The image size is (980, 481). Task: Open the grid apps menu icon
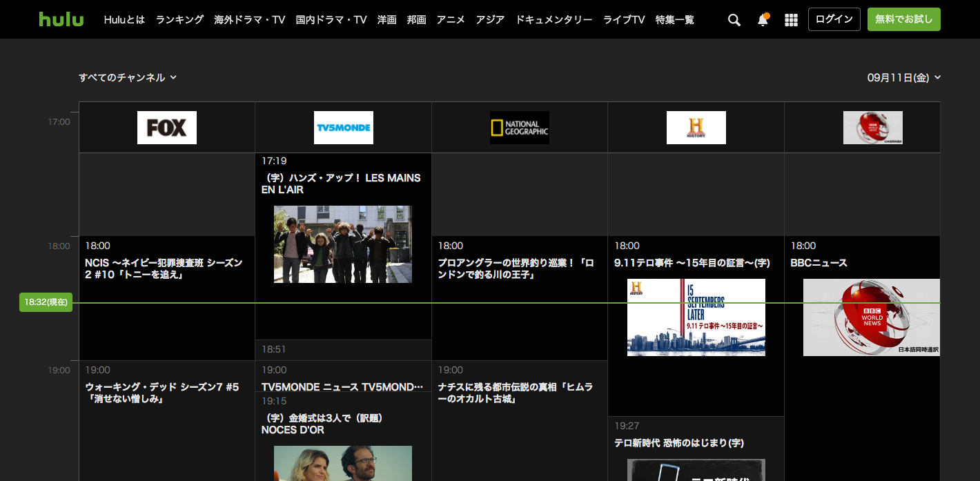[791, 20]
